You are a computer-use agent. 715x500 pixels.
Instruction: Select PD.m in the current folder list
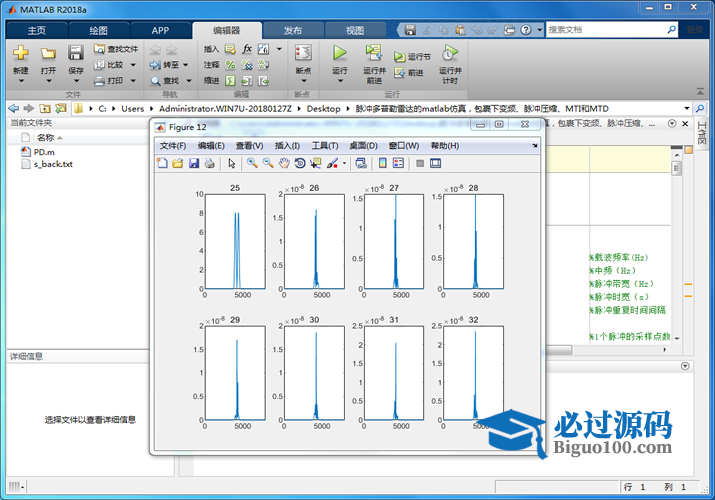point(43,152)
